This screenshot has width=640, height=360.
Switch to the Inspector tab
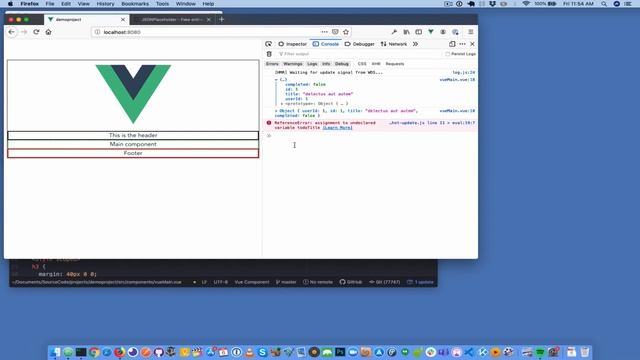point(292,44)
